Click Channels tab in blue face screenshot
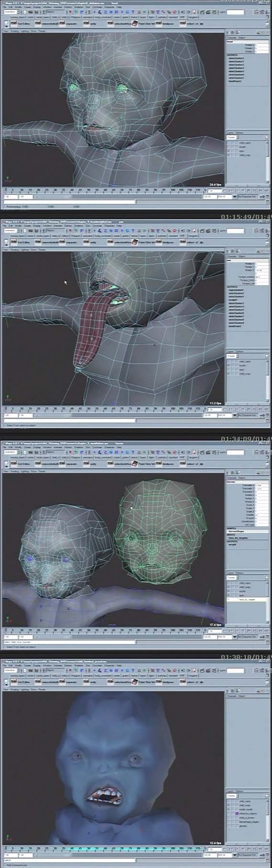This screenshot has height=868, width=272. pyautogui.click(x=231, y=695)
